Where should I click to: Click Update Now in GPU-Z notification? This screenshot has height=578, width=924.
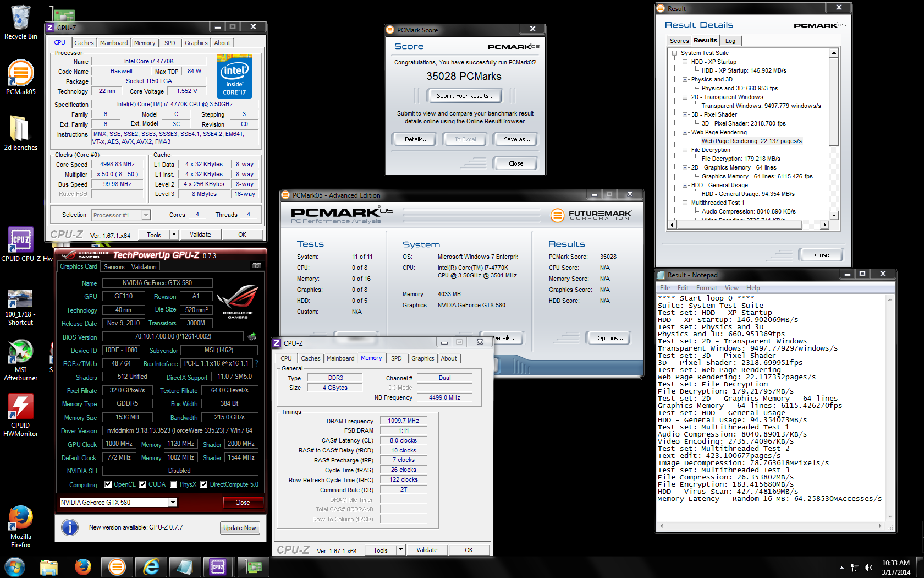(x=240, y=528)
